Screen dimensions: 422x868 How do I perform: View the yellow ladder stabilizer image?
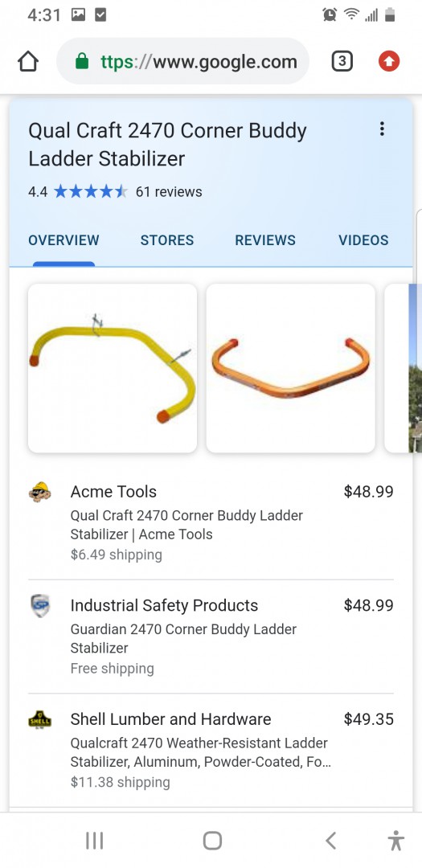point(113,368)
